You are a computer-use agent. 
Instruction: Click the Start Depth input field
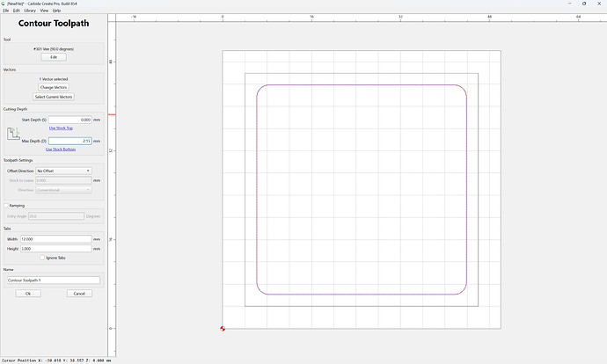point(70,120)
